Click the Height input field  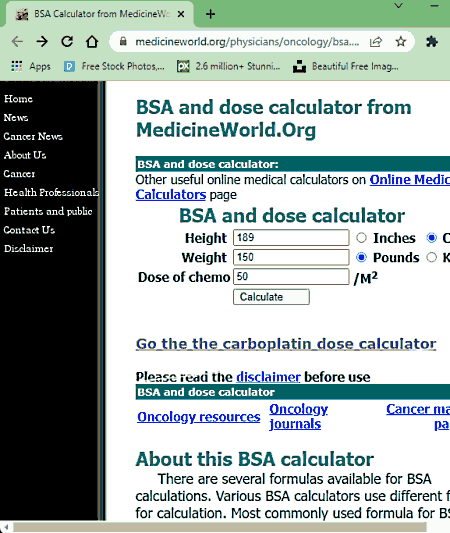[291, 238]
